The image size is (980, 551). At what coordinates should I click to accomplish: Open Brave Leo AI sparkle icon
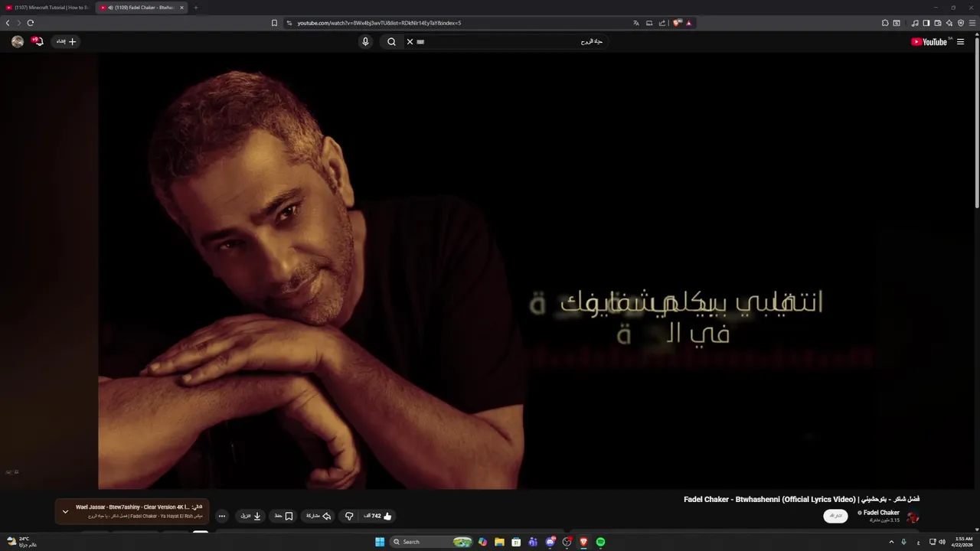pos(949,23)
